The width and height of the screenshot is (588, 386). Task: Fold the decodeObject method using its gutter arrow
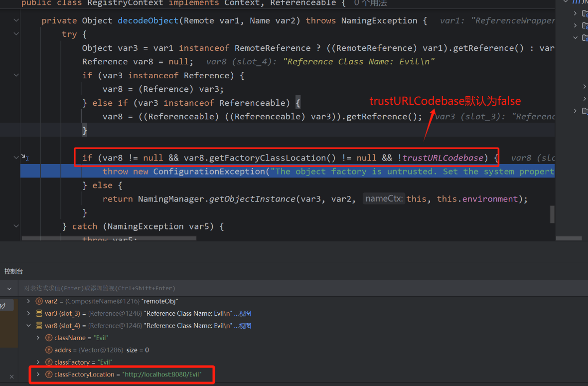16,20
